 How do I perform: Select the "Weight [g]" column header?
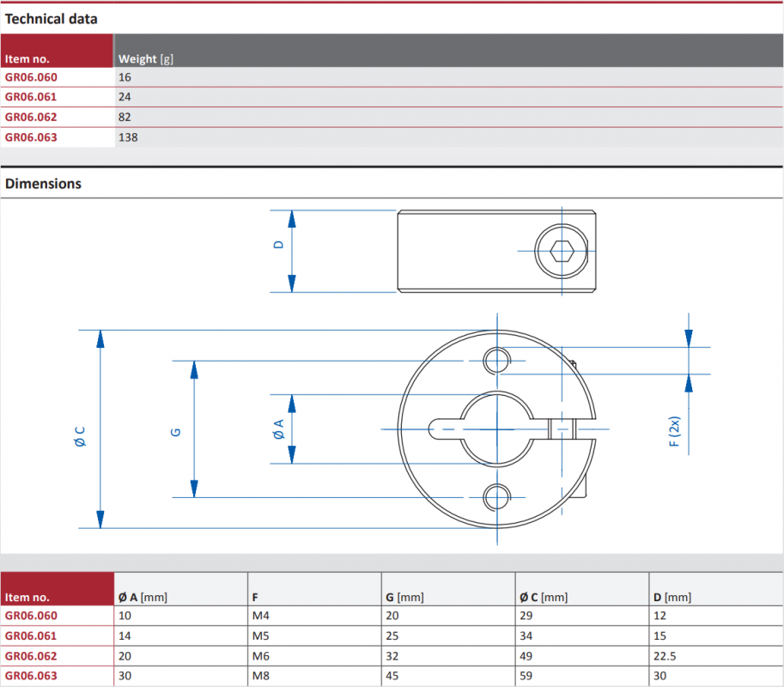point(146,59)
